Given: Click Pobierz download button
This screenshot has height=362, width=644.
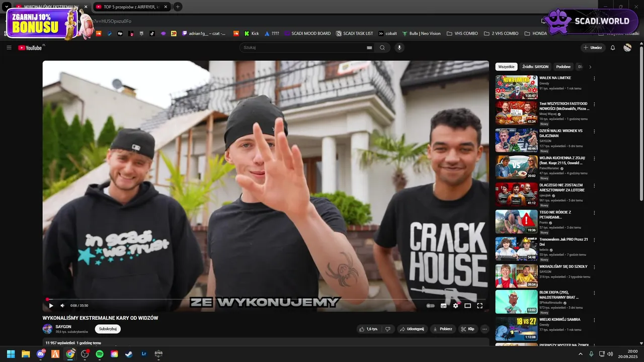Looking at the screenshot, I should click(x=443, y=329).
